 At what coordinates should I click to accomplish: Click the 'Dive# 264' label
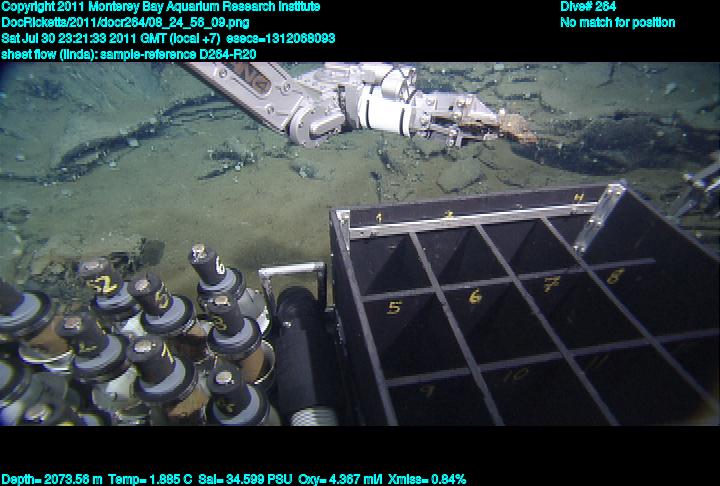(x=588, y=7)
